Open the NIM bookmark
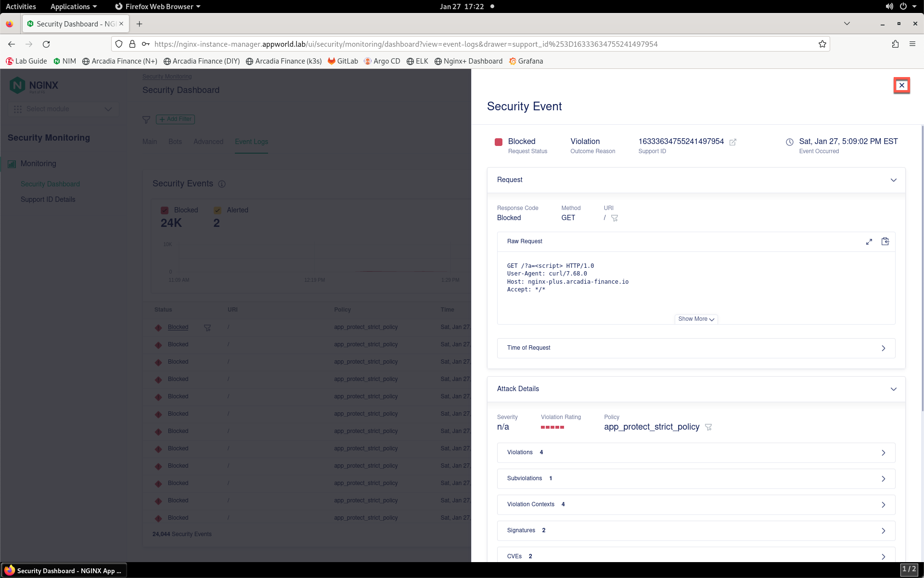The height and width of the screenshot is (578, 924). click(65, 61)
